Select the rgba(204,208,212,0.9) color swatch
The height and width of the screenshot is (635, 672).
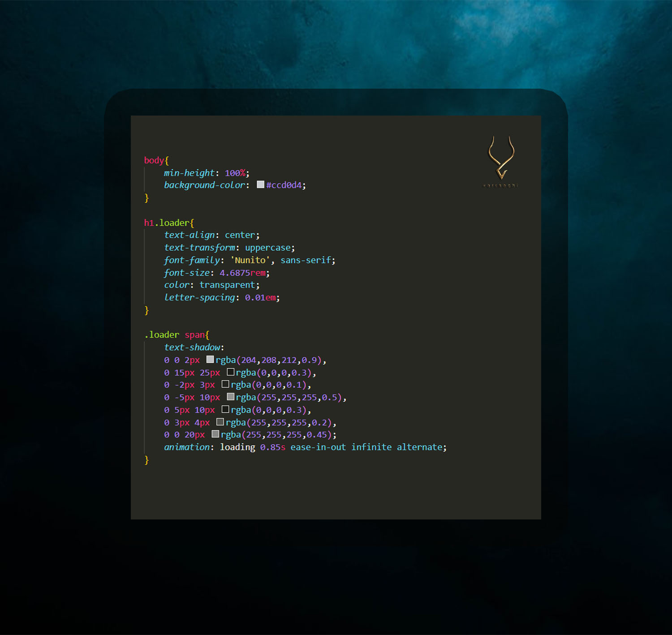coord(210,360)
